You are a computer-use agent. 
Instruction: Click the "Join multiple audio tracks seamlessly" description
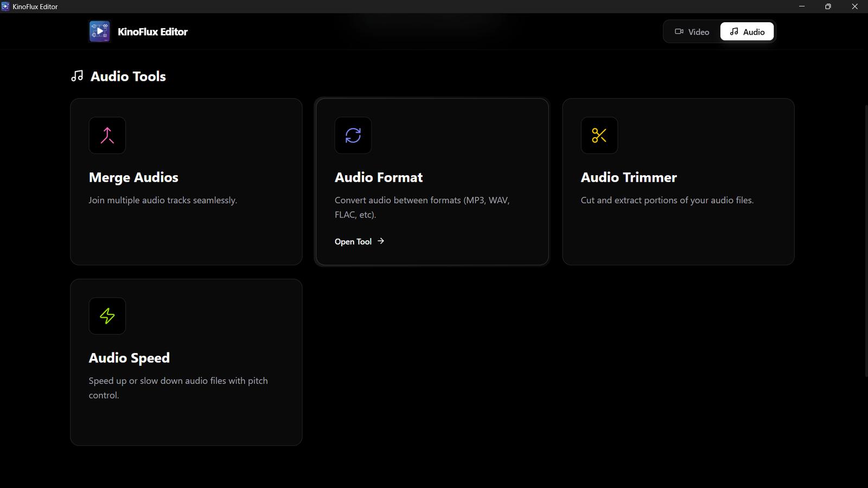(163, 200)
